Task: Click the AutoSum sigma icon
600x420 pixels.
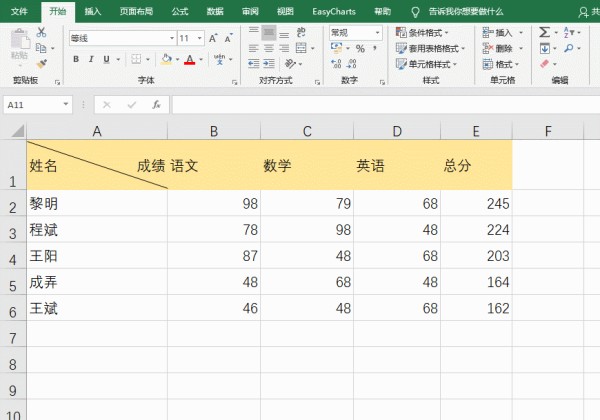Action: point(544,33)
